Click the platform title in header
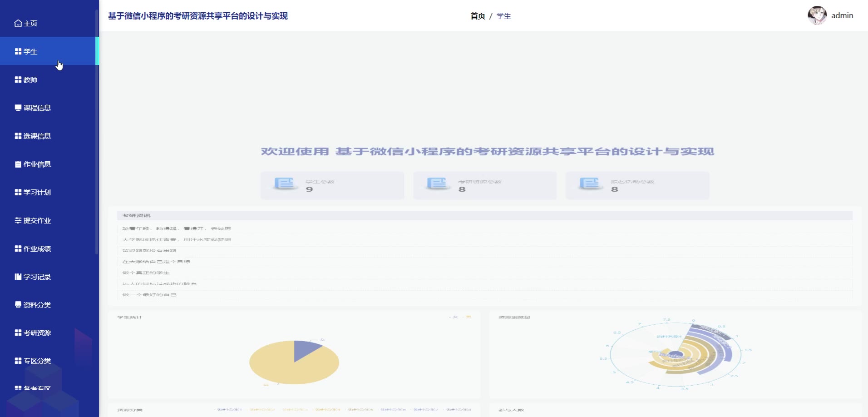868x417 pixels. click(x=198, y=16)
